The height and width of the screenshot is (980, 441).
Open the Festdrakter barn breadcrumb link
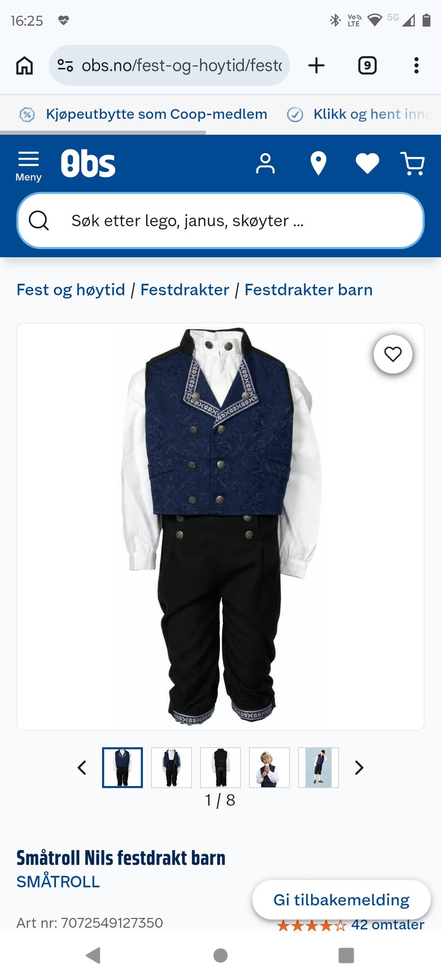(308, 290)
